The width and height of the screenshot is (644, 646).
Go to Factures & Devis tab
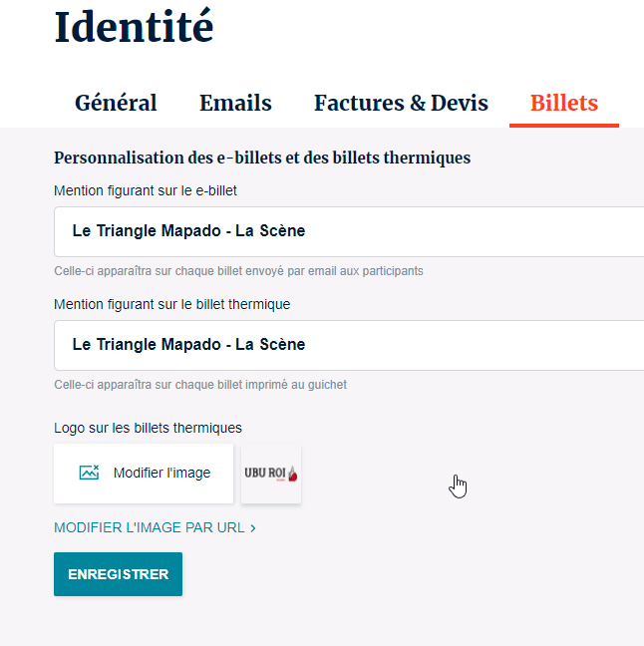click(401, 103)
